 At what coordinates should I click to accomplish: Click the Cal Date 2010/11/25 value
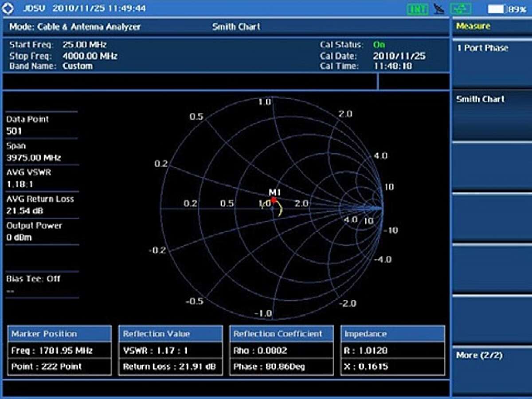(x=399, y=56)
